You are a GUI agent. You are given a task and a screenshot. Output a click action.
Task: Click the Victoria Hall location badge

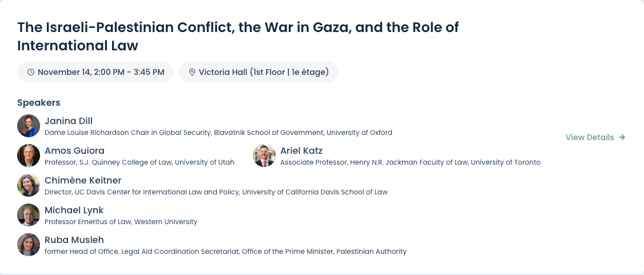point(259,73)
